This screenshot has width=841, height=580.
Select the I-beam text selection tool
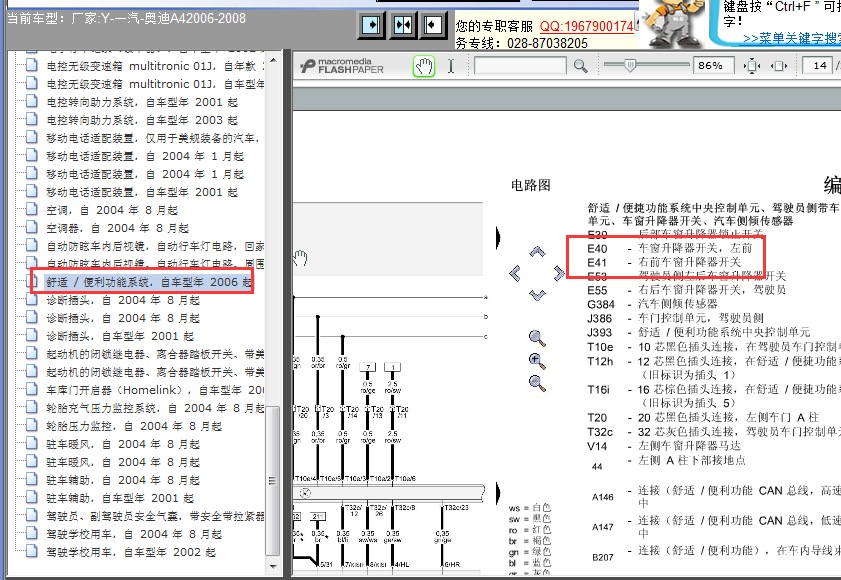click(451, 66)
